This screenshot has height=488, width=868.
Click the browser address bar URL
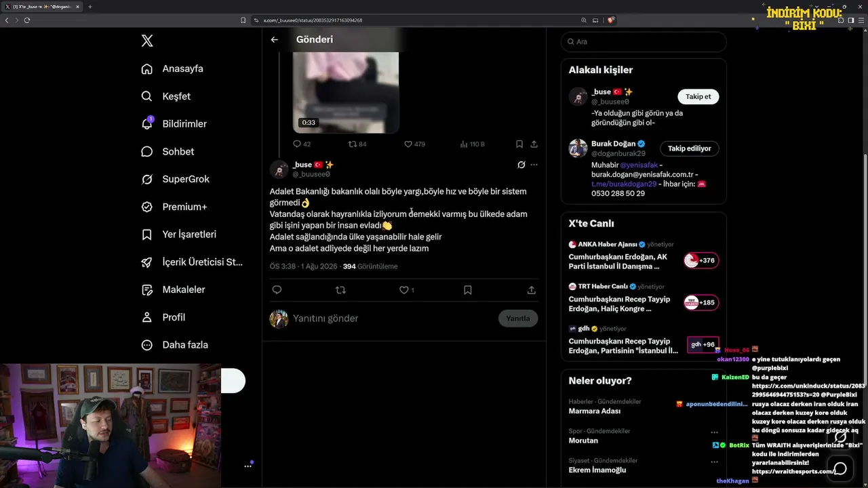point(313,20)
